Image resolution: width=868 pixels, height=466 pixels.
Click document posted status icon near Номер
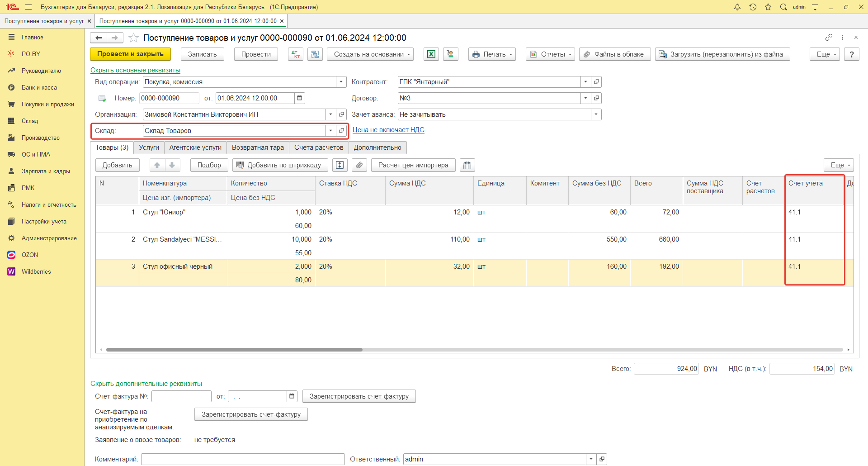pyautogui.click(x=102, y=98)
